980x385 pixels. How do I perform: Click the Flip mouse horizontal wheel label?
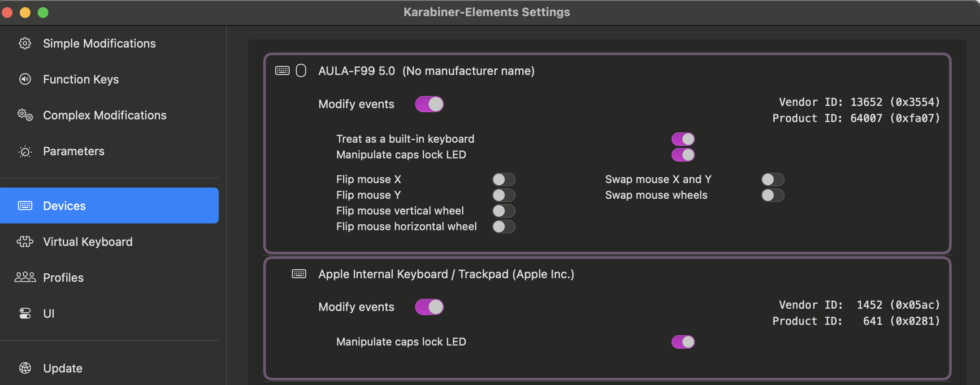click(407, 227)
